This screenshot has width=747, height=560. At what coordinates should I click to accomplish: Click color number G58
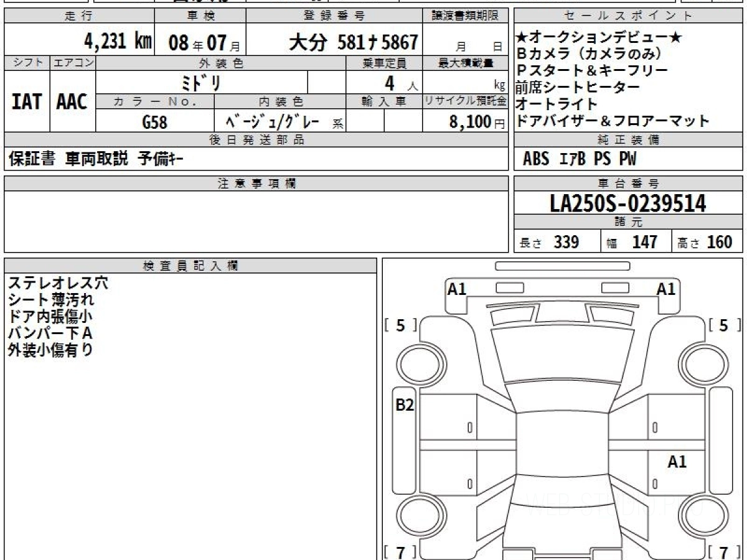[x=155, y=122]
